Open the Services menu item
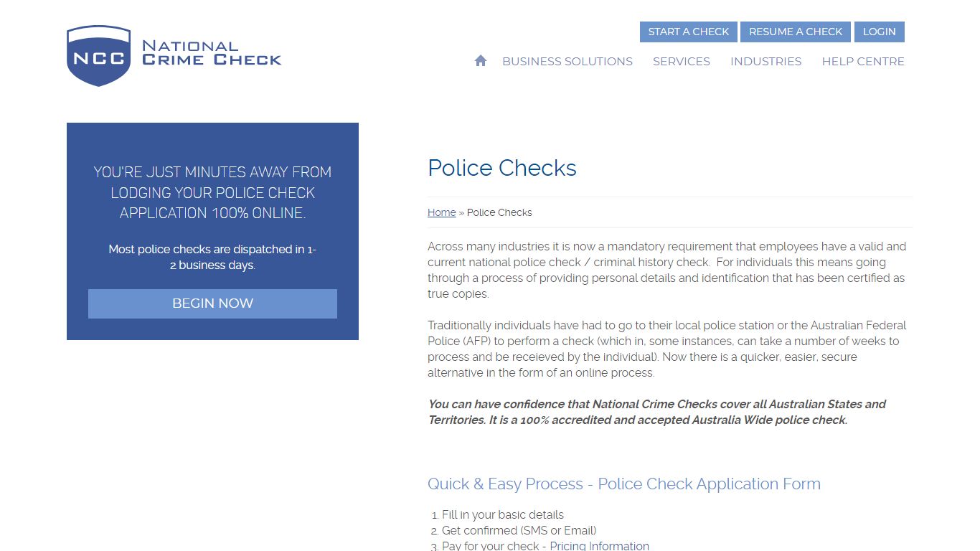This screenshot has width=980, height=551. (x=682, y=62)
